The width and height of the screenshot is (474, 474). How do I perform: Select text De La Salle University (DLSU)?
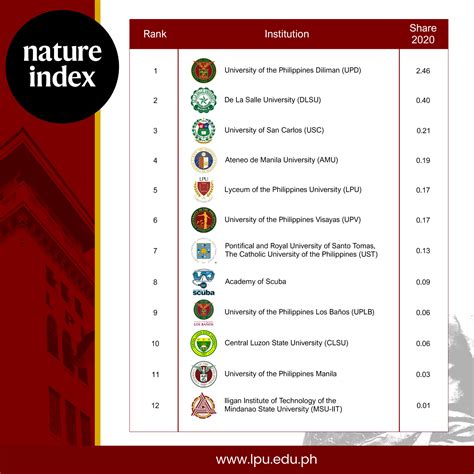click(x=273, y=100)
